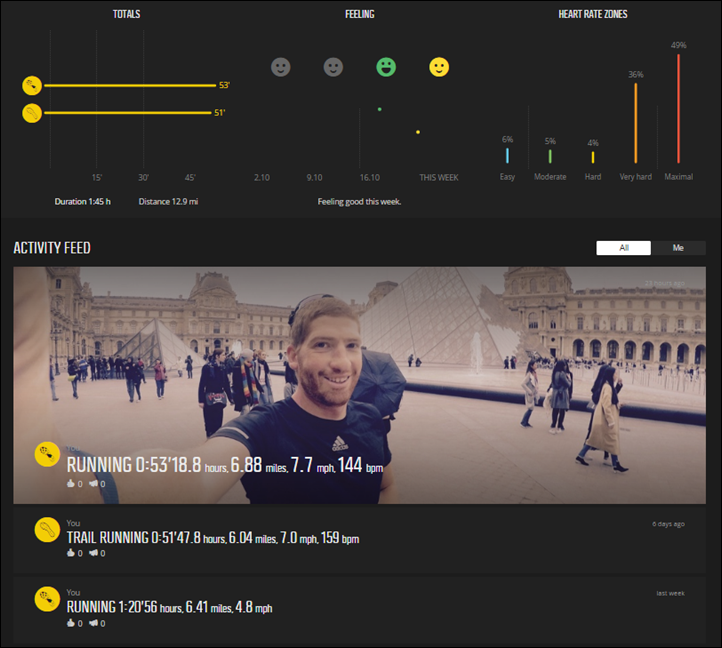Screen dimensions: 722x648
Task: Select the yellow smiley for this week
Action: tap(439, 67)
